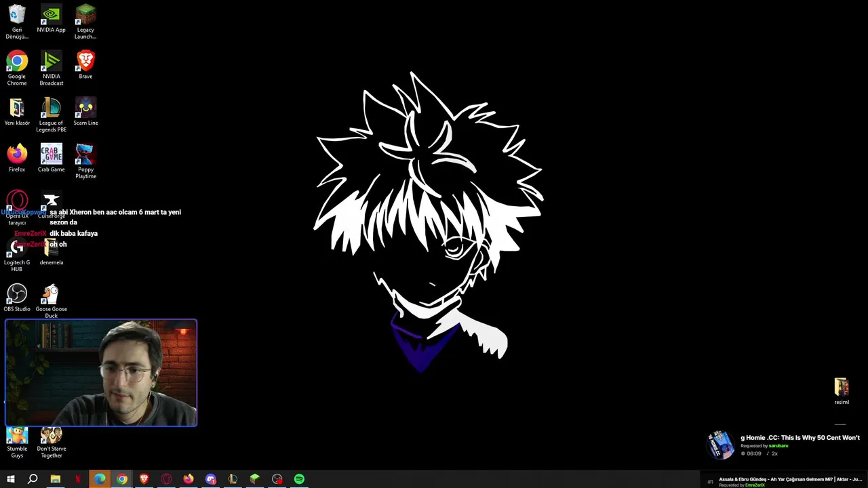Select the Goose Goose Duck desktop icon
Image resolution: width=868 pixels, height=488 pixels.
click(x=51, y=301)
